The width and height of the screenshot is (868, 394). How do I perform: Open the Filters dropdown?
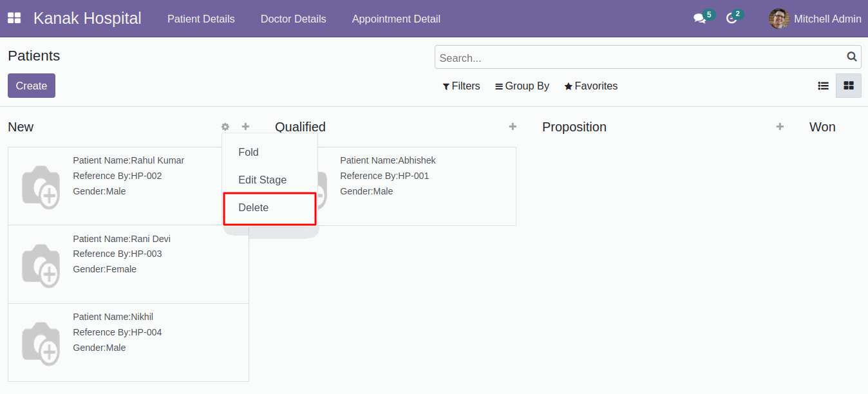coord(461,86)
